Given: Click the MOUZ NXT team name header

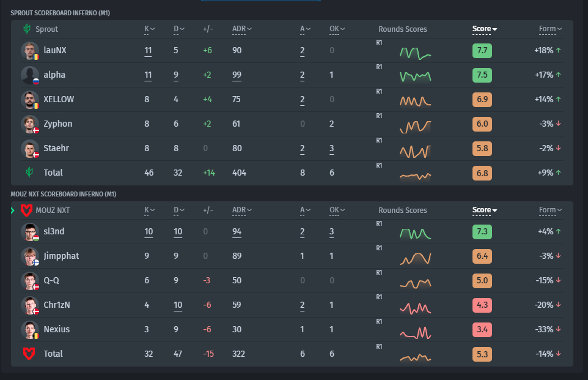Looking at the screenshot, I should click(x=53, y=210).
